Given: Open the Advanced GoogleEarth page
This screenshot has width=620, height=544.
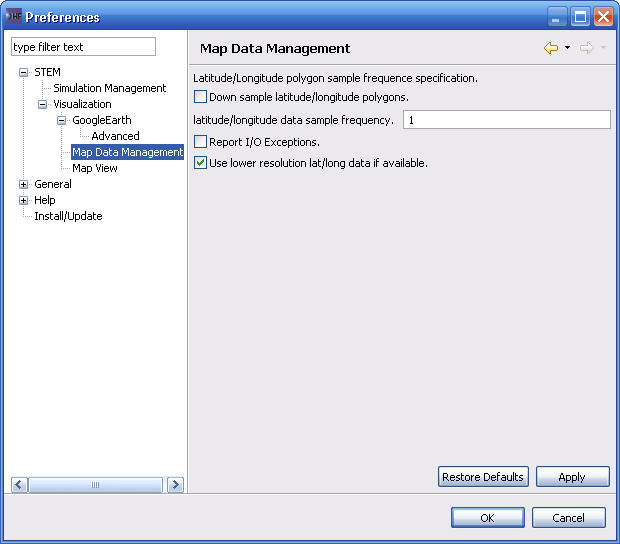Looking at the screenshot, I should (x=115, y=136).
